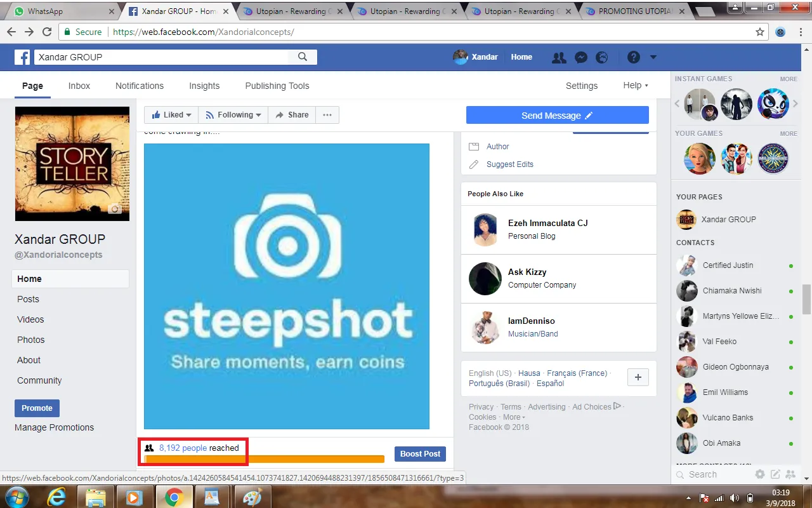Screen dimensions: 812x508
Task: Click the plus button to add language
Action: (x=638, y=377)
